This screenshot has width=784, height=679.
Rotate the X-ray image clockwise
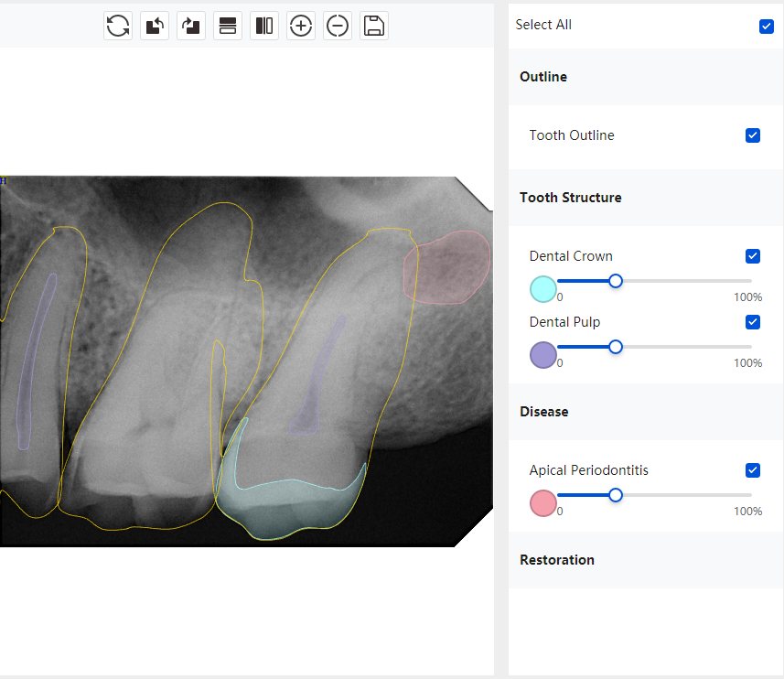coord(191,26)
